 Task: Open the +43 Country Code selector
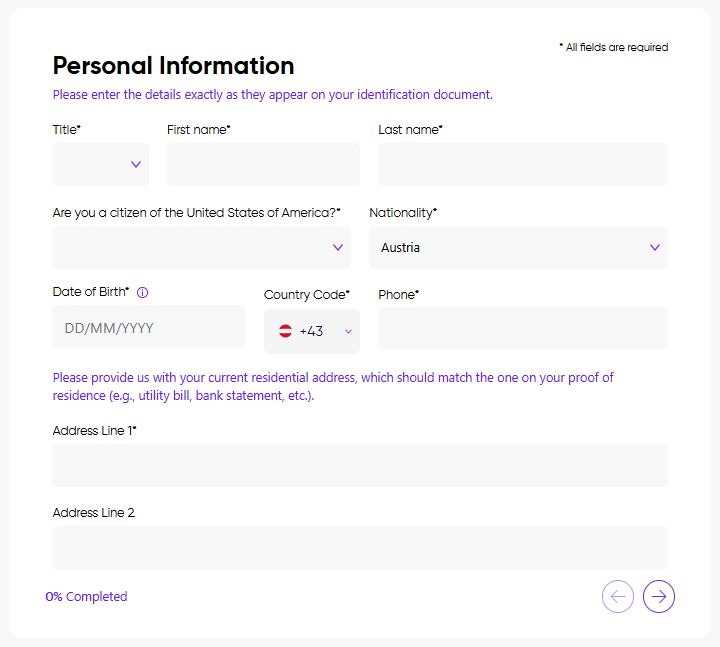(312, 331)
